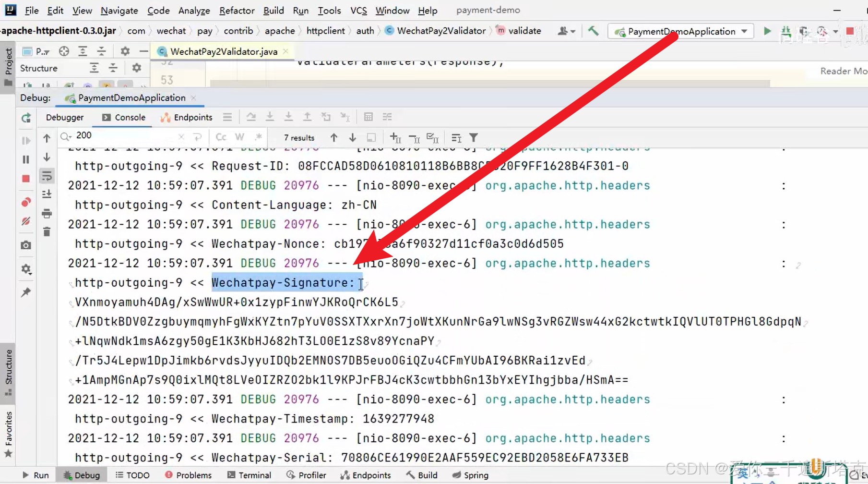Screen dimensions: 868x484
Task: Select all search occurrences
Action: pos(433,138)
